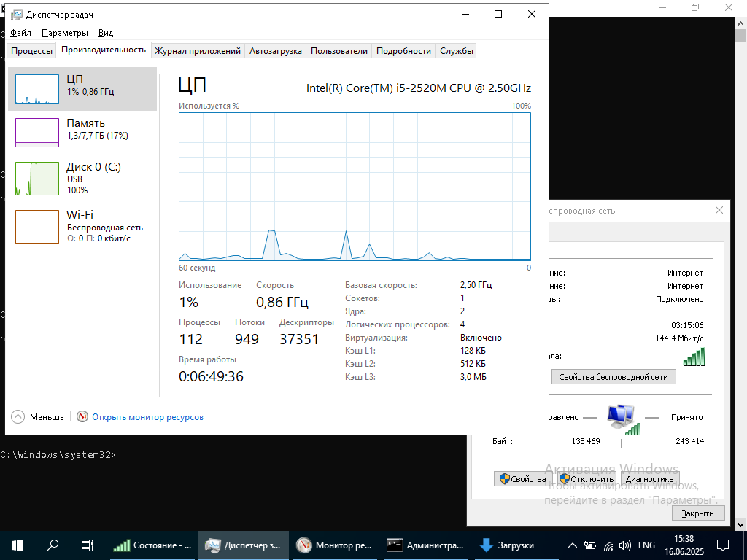The image size is (747, 560).
Task: Click the speed value 0,86 ГГц
Action: (282, 302)
